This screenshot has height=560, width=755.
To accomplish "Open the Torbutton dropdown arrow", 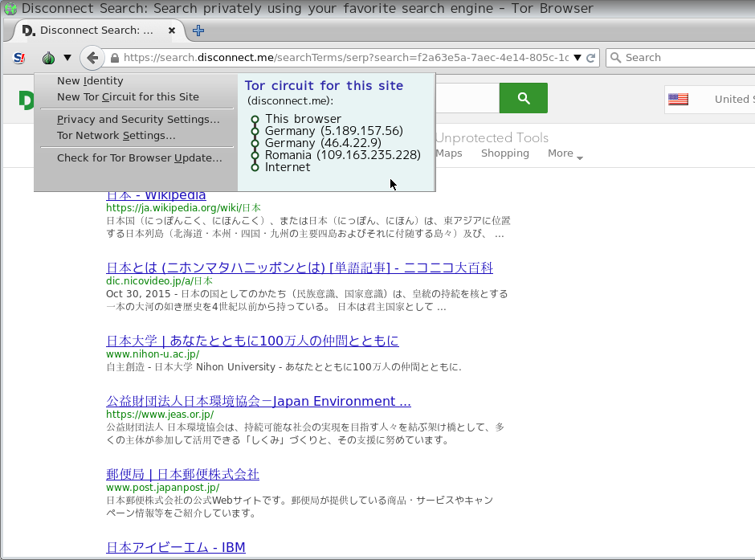I will pos(67,58).
